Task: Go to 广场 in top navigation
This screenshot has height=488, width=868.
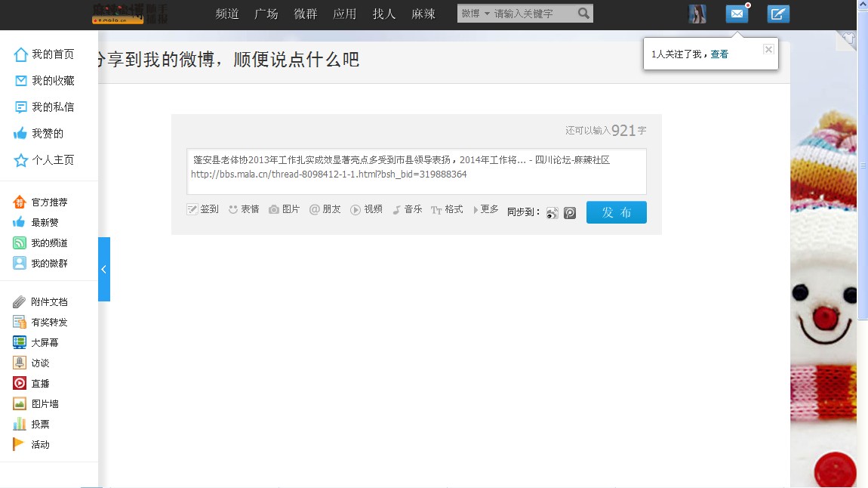Action: (266, 14)
